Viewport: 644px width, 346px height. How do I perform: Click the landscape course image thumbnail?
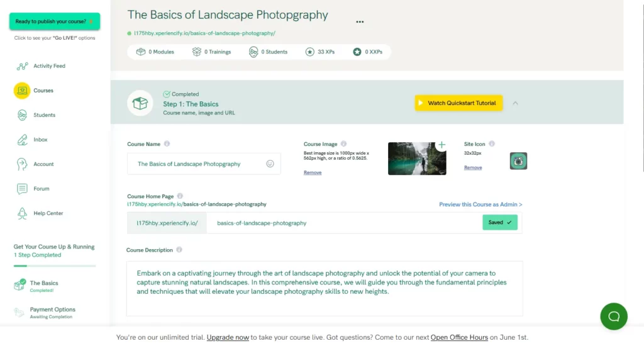tap(417, 159)
